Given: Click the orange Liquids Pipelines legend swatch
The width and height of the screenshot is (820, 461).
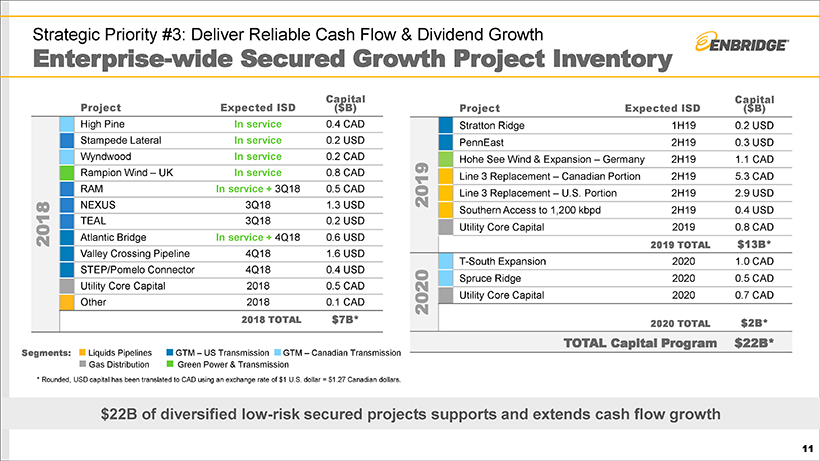Looking at the screenshot, I should click(82, 353).
